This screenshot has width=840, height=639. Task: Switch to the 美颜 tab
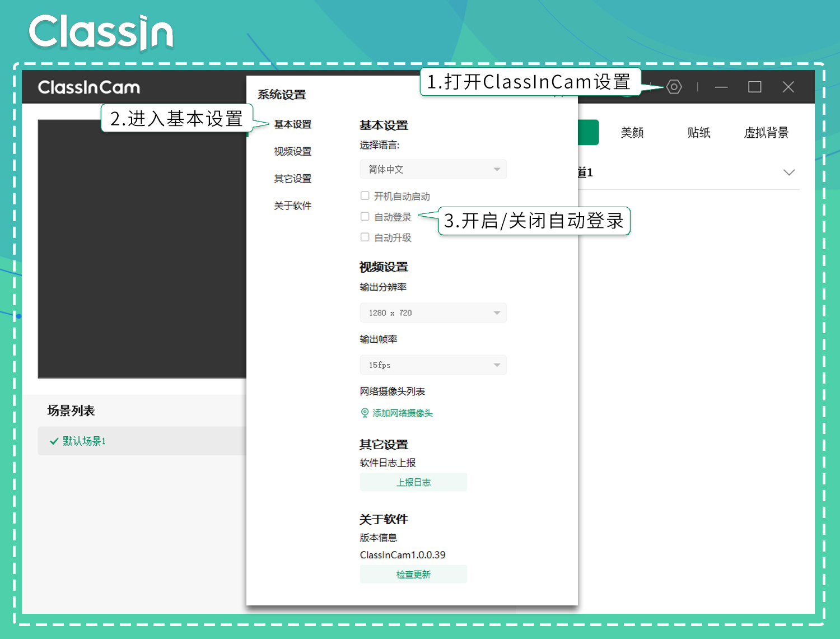[x=632, y=133]
